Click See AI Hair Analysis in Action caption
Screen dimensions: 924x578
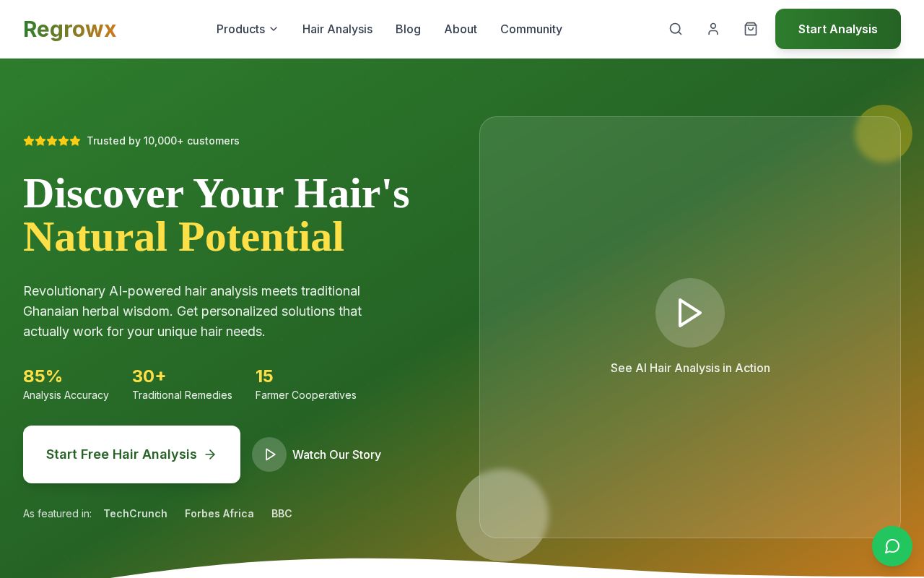[690, 368]
